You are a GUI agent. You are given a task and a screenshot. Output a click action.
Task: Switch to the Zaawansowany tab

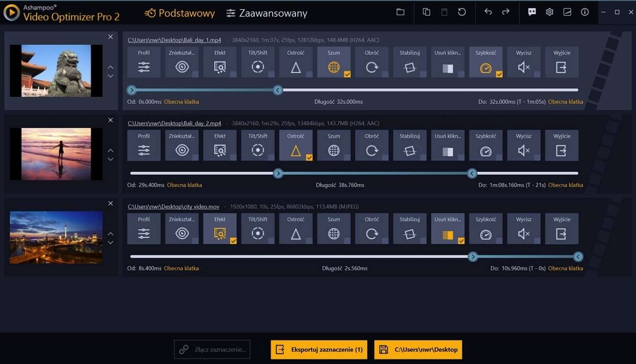pyautogui.click(x=267, y=13)
